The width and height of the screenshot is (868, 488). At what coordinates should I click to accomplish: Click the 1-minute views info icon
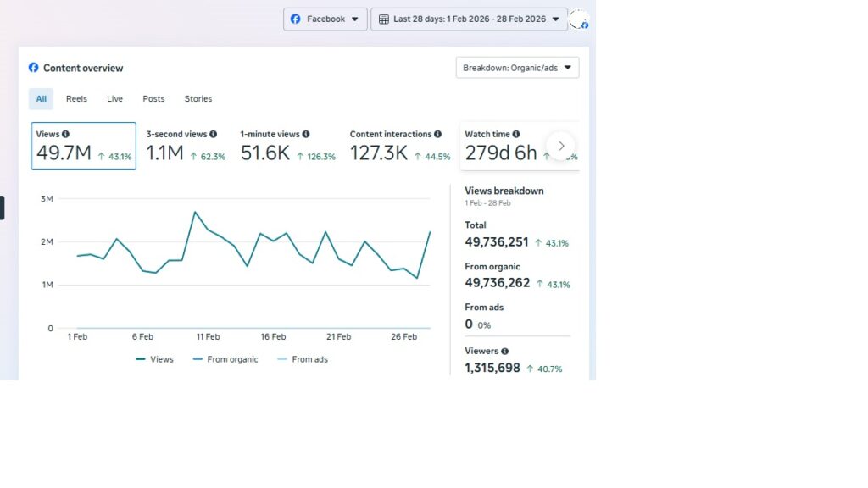click(x=306, y=134)
